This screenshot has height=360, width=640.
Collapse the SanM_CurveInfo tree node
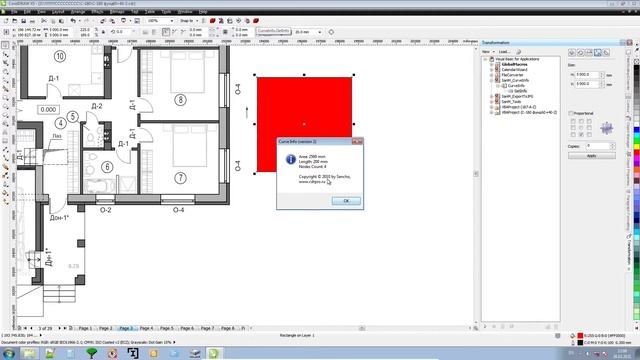tap(492, 80)
